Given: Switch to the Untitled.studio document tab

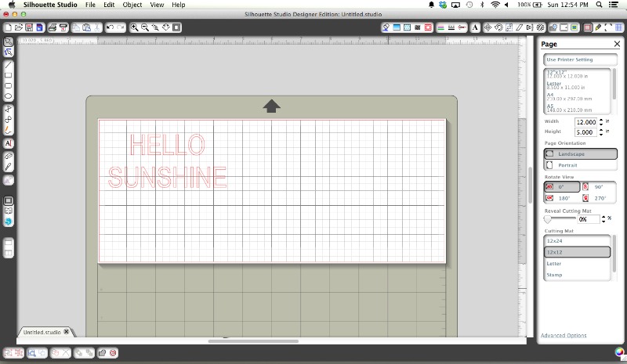Looking at the screenshot, I should pyautogui.click(x=42, y=332).
